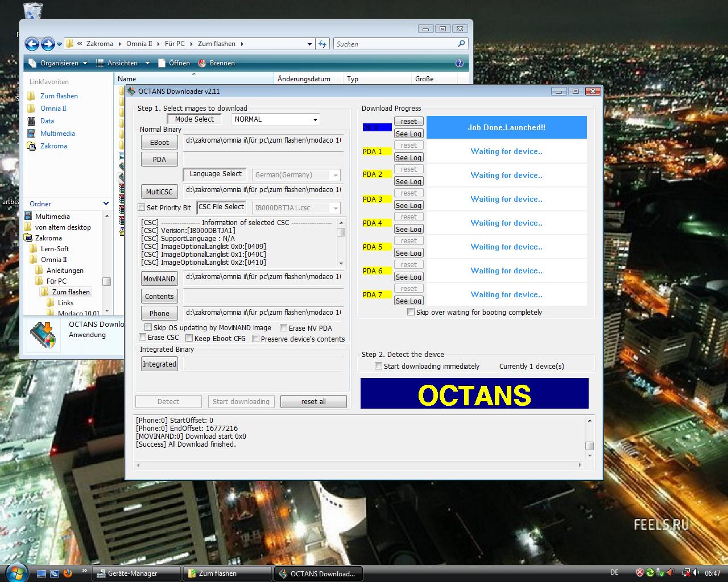Screen dimensions: 728x582
Task: Sort by the Größe column header
Action: (435, 79)
